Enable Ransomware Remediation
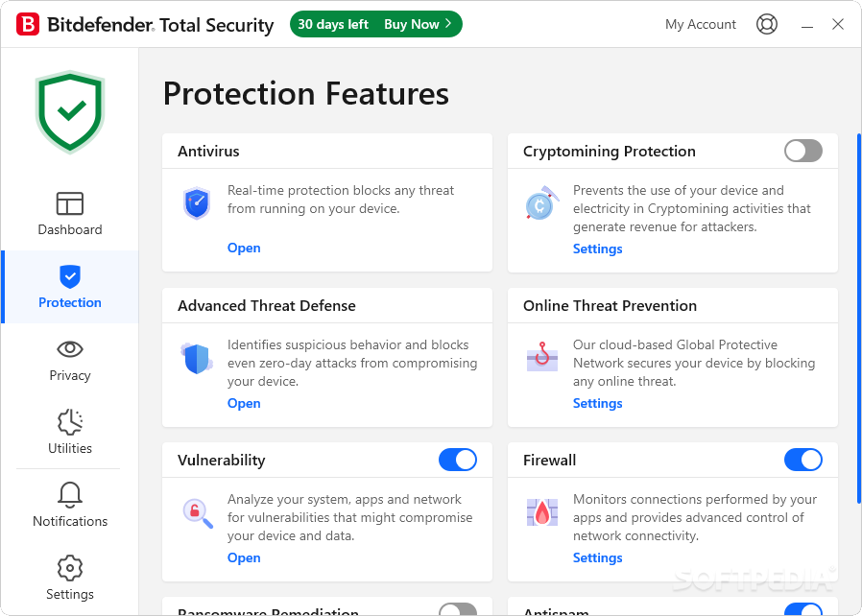 point(458,609)
